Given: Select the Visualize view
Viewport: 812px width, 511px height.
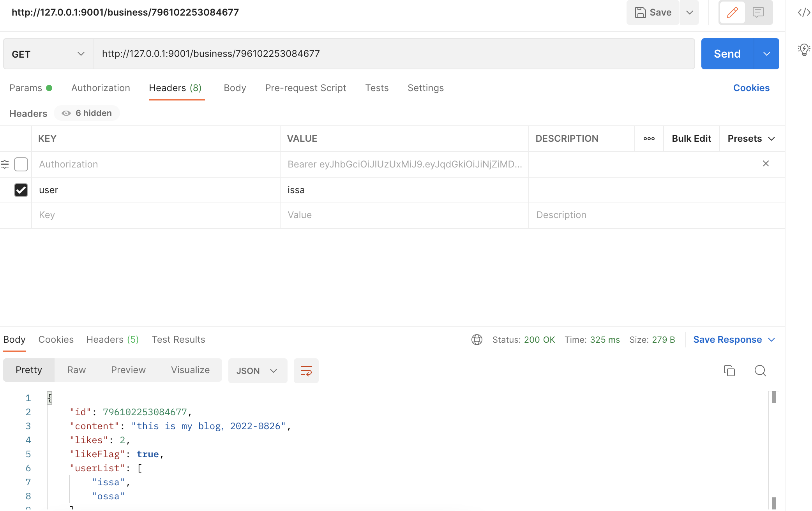Looking at the screenshot, I should [x=190, y=370].
